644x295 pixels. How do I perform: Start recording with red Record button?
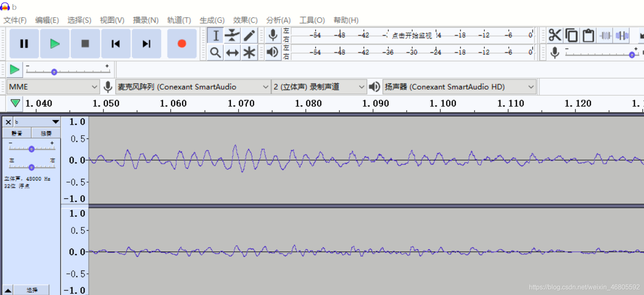[182, 44]
